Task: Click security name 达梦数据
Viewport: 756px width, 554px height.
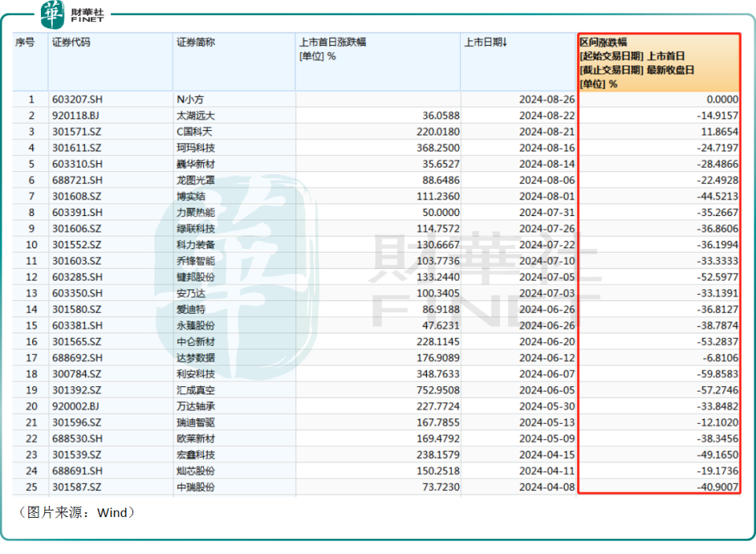Action: coord(196,358)
